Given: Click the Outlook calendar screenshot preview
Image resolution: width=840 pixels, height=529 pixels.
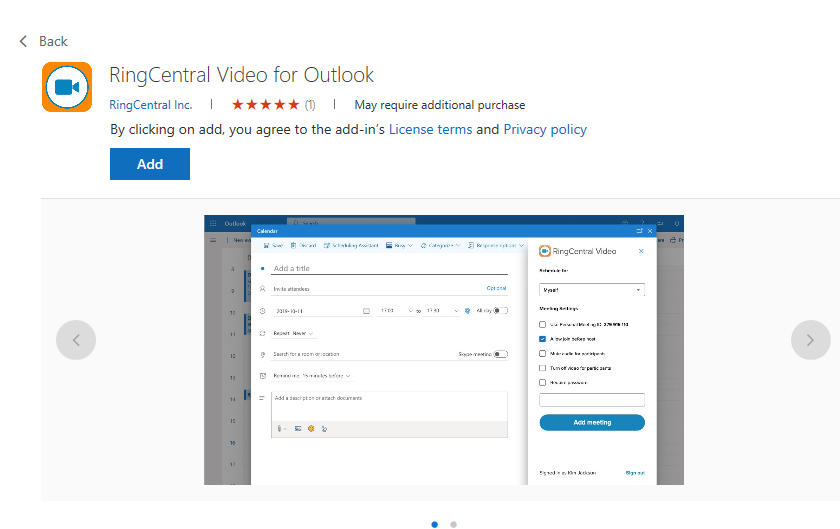Looking at the screenshot, I should click(x=444, y=350).
